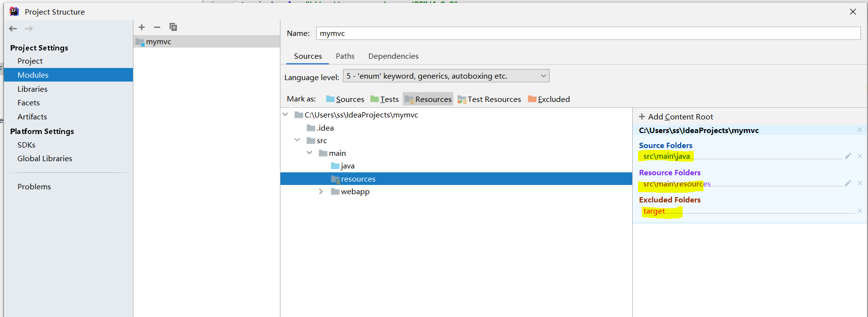Select the java source folder
The image size is (868, 317).
coord(343,166)
